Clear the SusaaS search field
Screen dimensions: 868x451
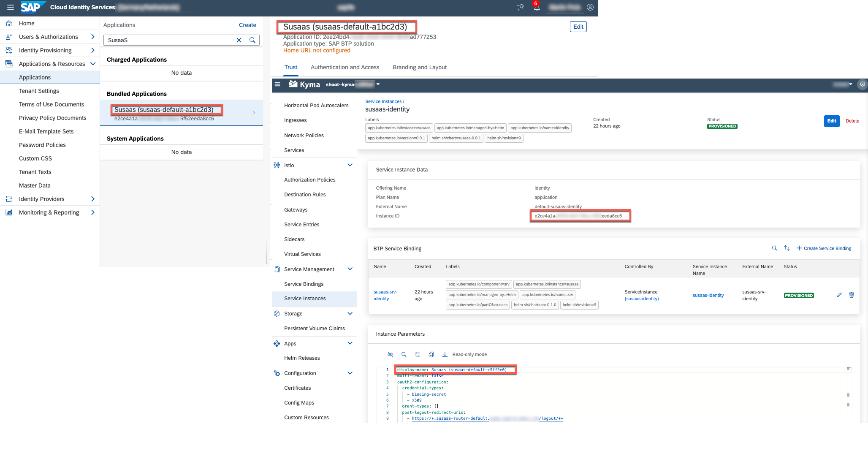(239, 40)
